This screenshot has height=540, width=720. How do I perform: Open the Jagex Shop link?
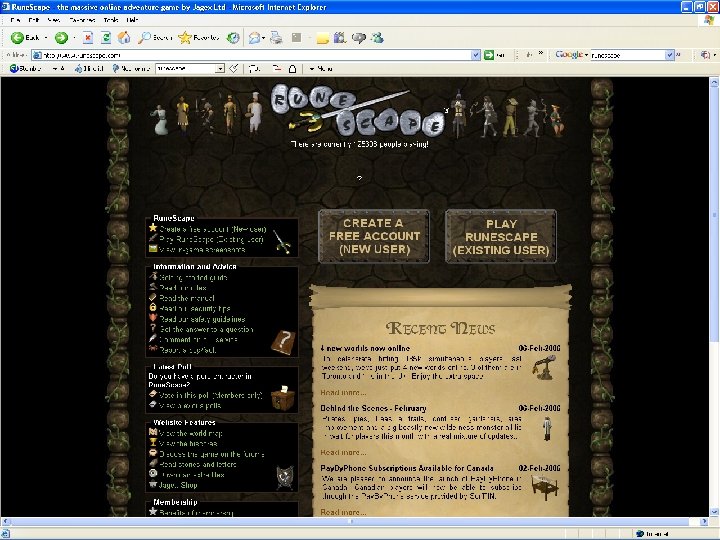point(178,485)
